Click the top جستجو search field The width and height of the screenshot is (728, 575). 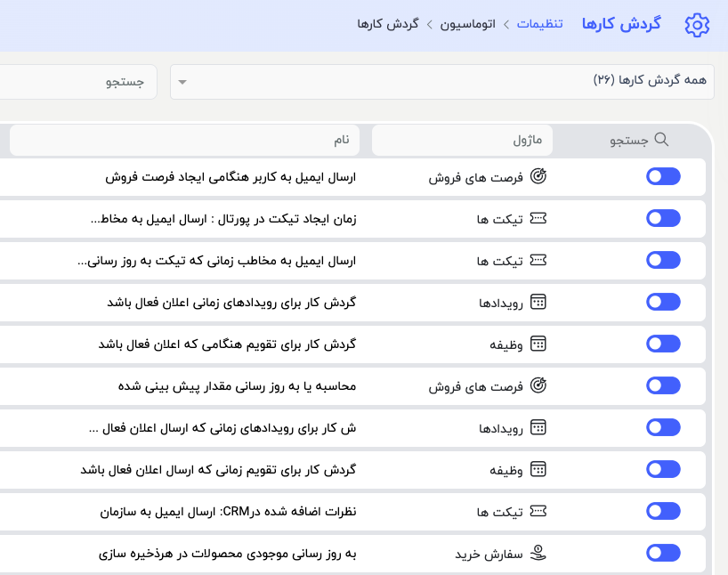point(78,82)
